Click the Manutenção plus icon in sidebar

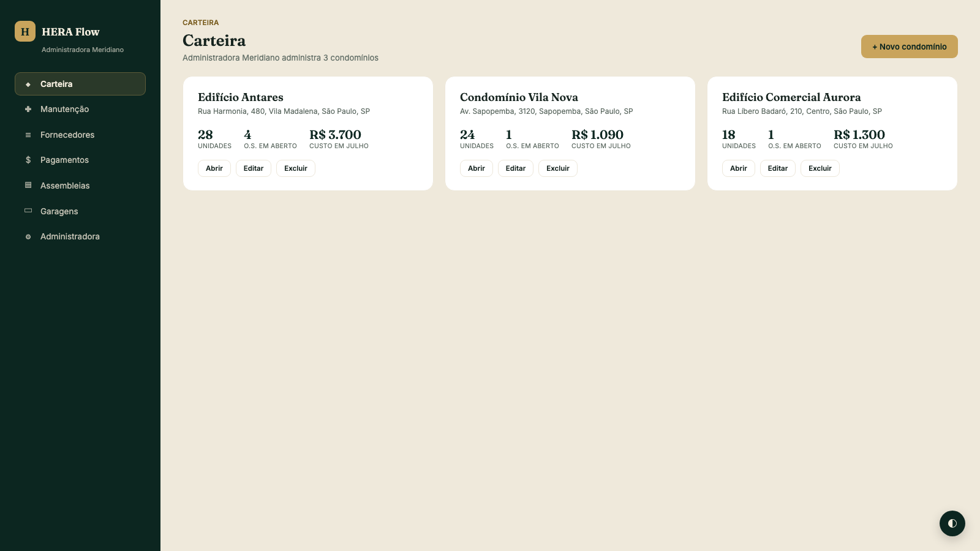pyautogui.click(x=28, y=109)
